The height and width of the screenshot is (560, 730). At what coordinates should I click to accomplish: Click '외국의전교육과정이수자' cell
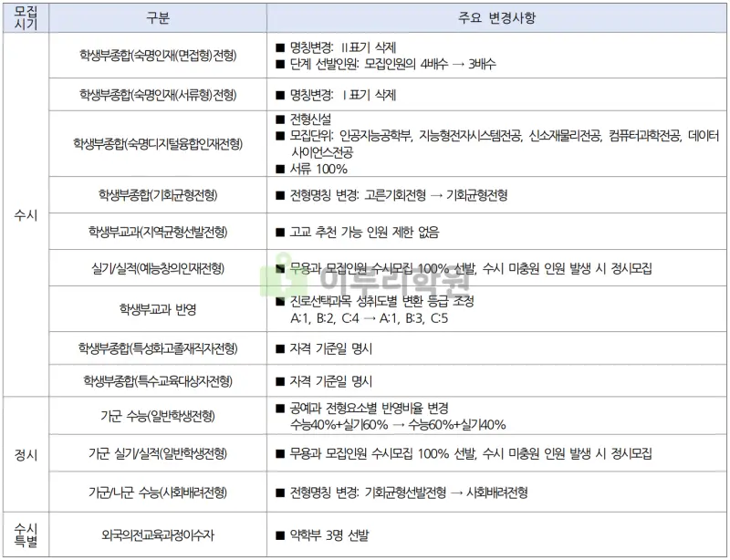click(158, 534)
